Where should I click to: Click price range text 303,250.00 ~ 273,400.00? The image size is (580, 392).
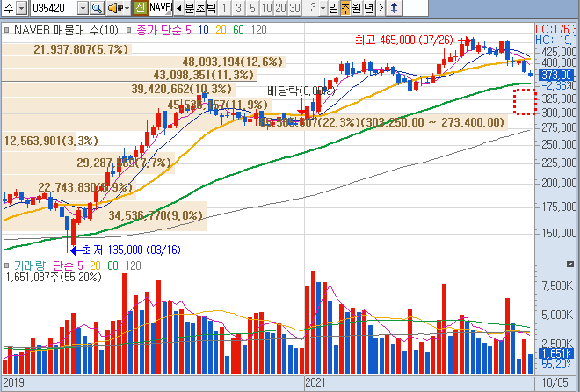click(433, 122)
